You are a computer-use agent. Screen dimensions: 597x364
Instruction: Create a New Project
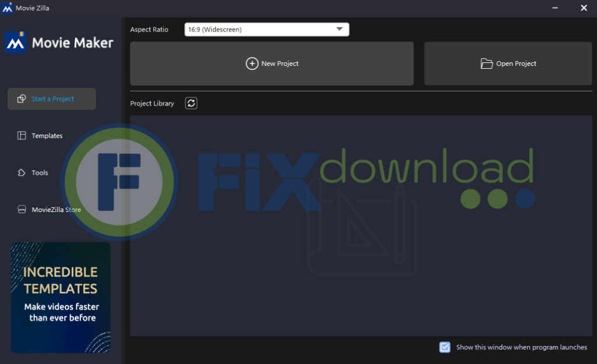(280, 63)
